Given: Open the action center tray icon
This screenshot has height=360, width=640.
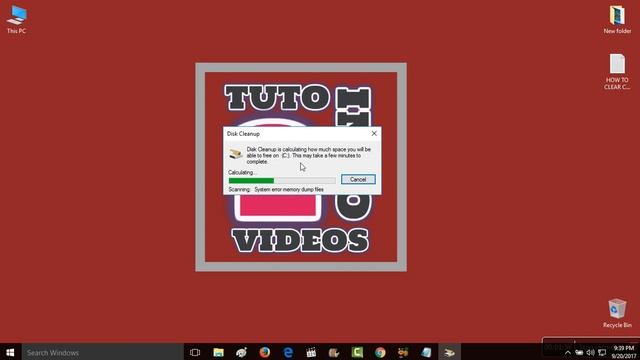Looking at the screenshot, I should click(602, 353).
